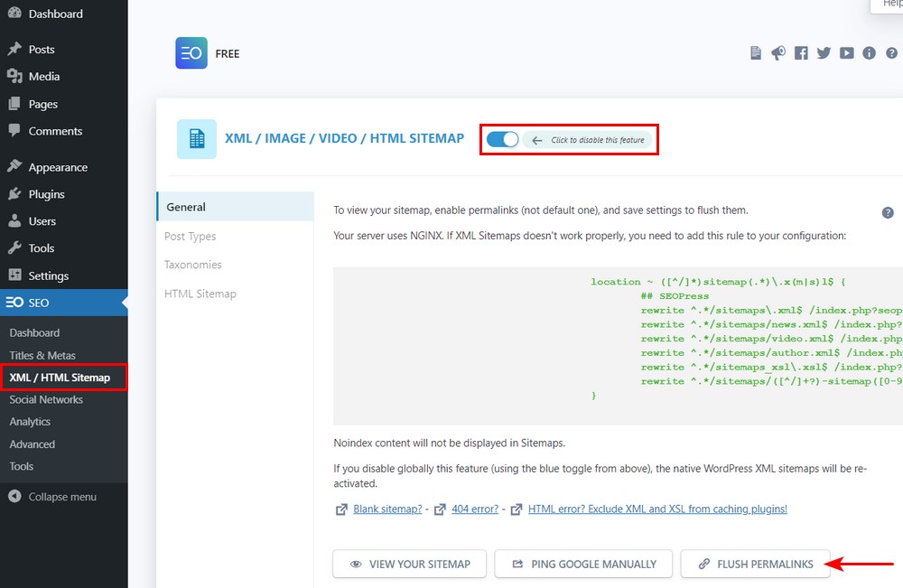Screen dimensions: 903x588
Task: Click the NGINX rewrite rules code block
Action: click(618, 346)
